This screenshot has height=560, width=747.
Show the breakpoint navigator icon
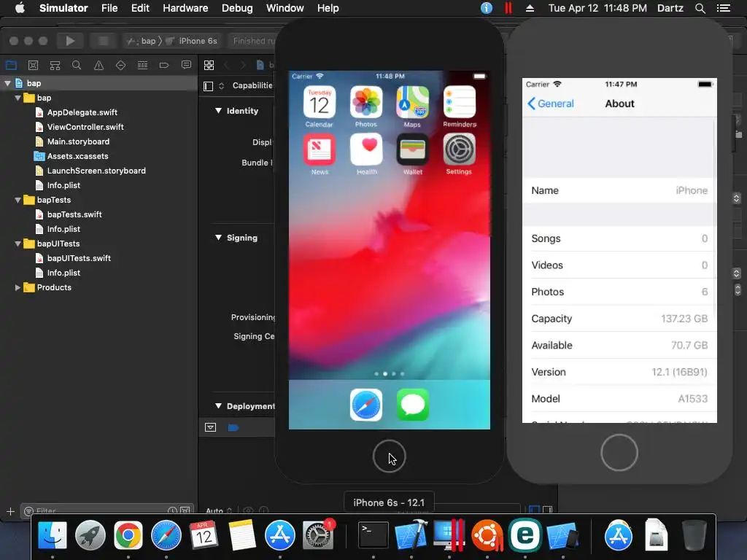(x=164, y=65)
